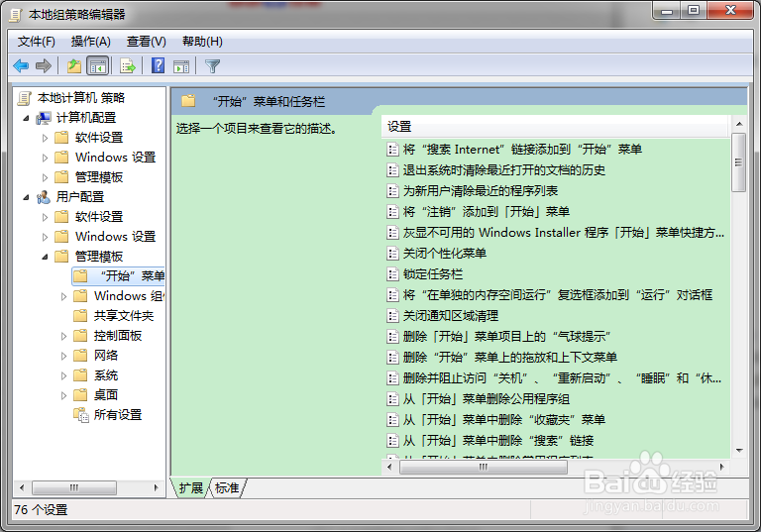
Task: Export list toolbar icon
Action: 128,65
